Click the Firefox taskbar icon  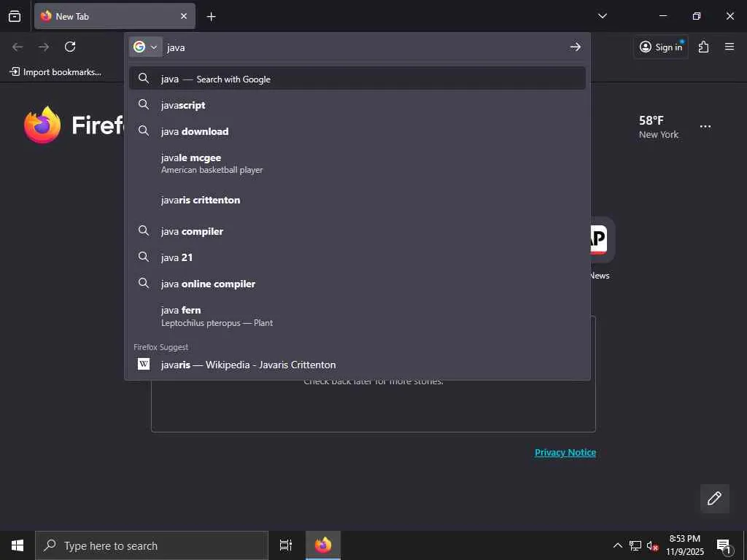click(323, 545)
